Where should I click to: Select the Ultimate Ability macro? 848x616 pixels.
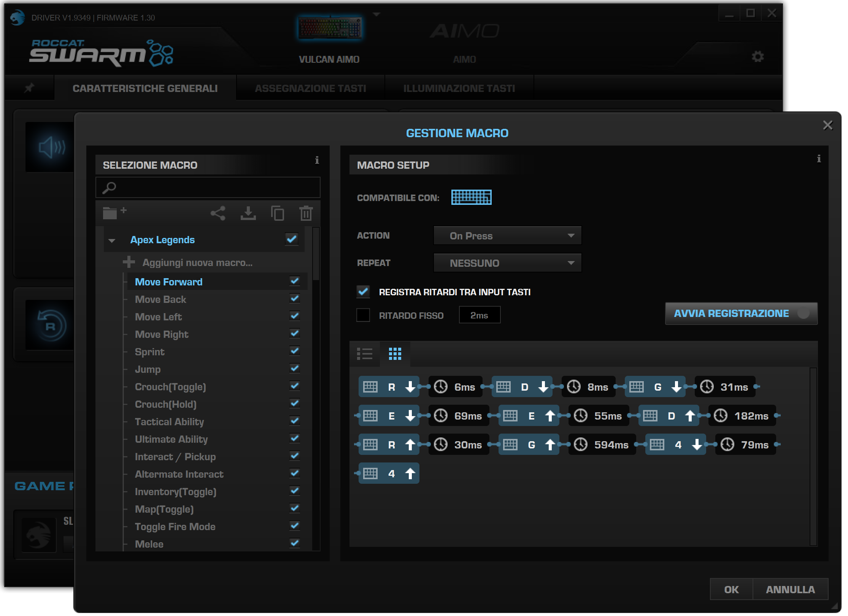171,439
